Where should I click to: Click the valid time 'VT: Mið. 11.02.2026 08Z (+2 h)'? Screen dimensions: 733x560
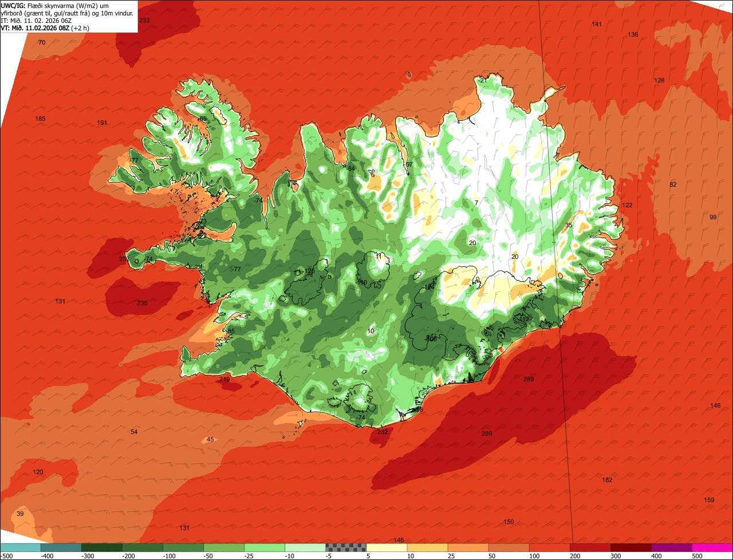(x=45, y=27)
